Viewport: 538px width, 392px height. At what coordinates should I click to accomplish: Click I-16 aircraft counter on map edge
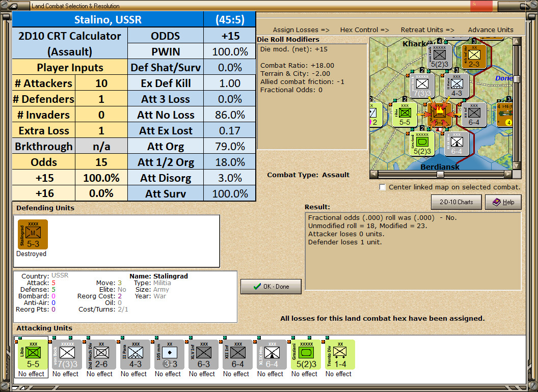point(505,115)
